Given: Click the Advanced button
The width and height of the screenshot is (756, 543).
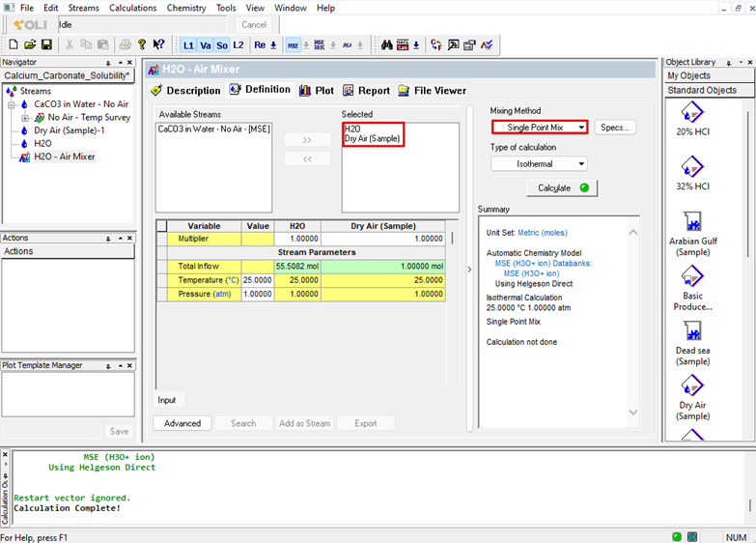Looking at the screenshot, I should click(x=182, y=423).
